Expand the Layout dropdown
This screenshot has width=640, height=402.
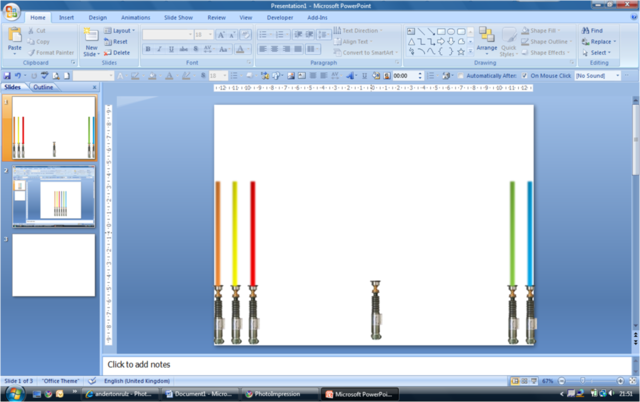pos(124,31)
